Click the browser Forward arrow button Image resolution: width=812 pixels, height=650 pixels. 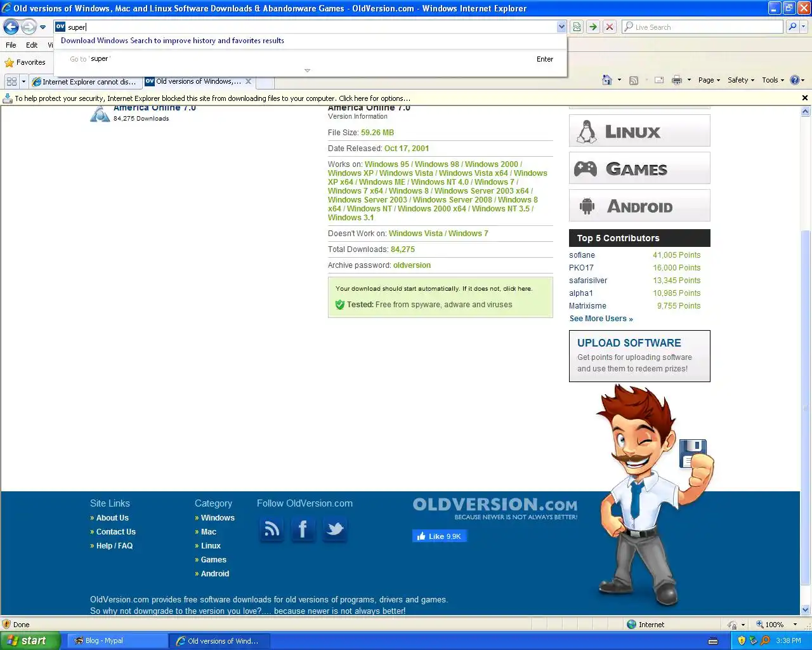click(29, 27)
